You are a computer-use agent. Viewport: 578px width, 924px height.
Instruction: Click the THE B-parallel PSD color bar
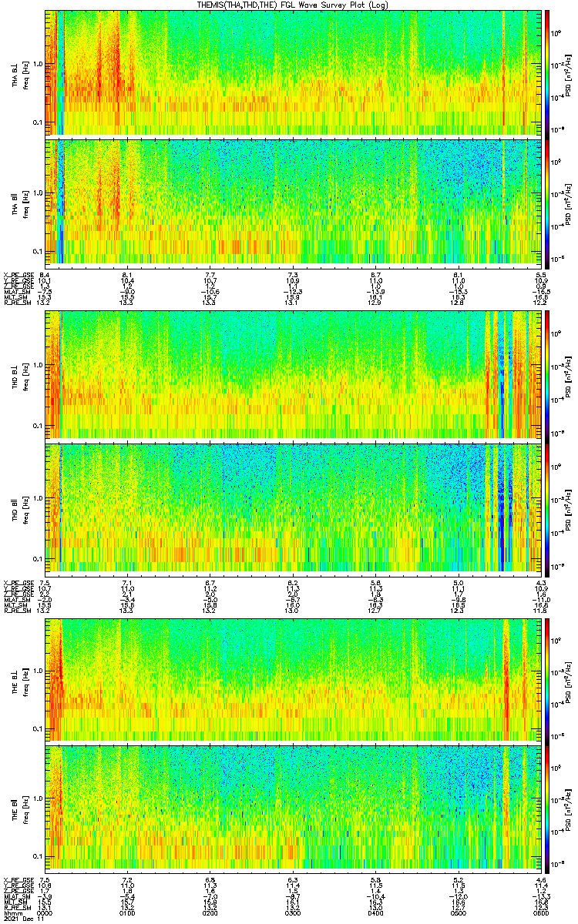(548, 808)
